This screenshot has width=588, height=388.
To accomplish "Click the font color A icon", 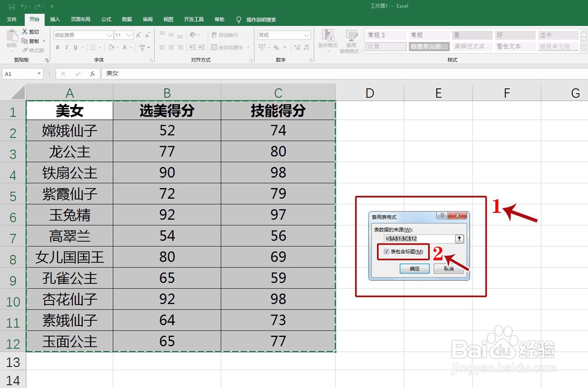I will coord(125,48).
